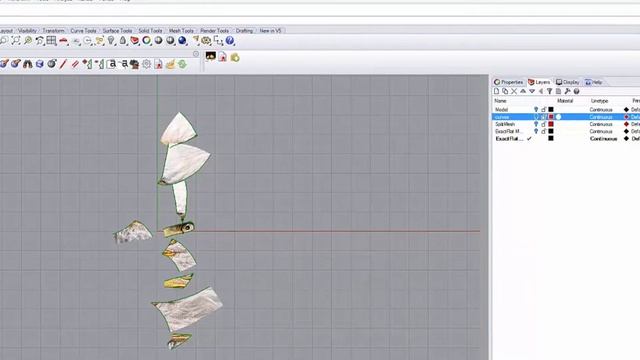Open Continuous linetype for SplitMesh layer

(x=601, y=124)
